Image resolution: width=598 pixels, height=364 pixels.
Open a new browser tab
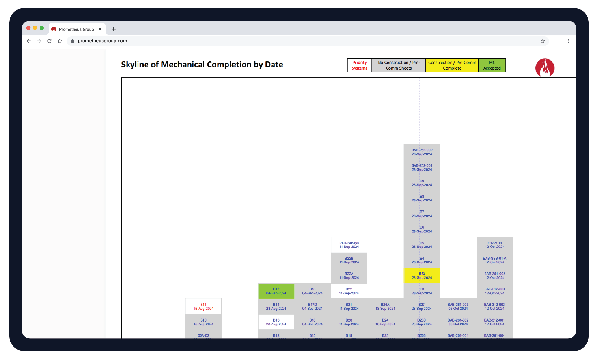point(113,29)
